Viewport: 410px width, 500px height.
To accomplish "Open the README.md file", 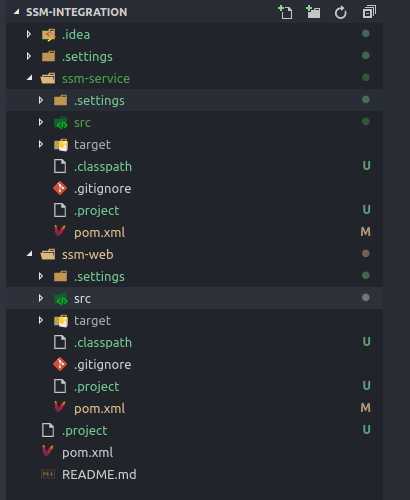I will 195,474.
